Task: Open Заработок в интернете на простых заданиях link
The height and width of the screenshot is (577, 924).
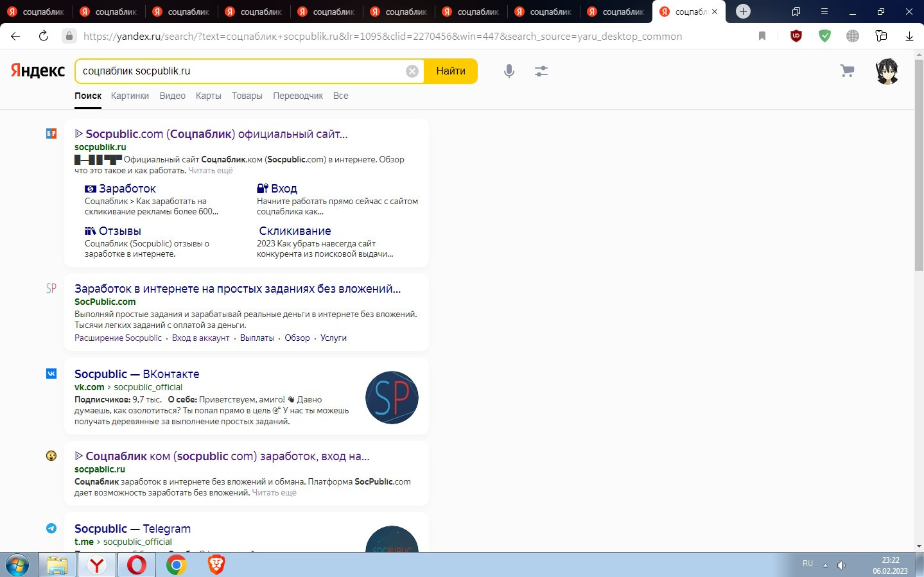Action: (238, 289)
